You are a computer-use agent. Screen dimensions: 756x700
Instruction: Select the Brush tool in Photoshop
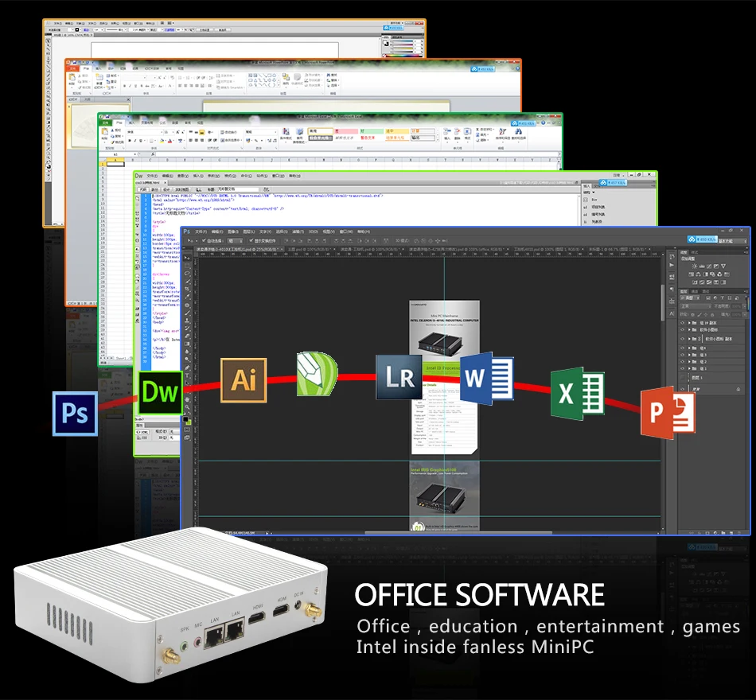click(x=187, y=313)
